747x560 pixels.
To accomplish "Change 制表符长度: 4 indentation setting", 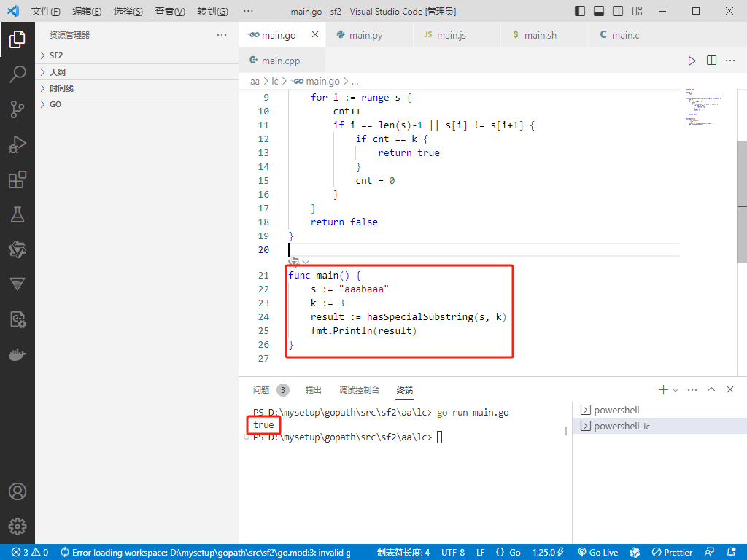I will pyautogui.click(x=403, y=553).
